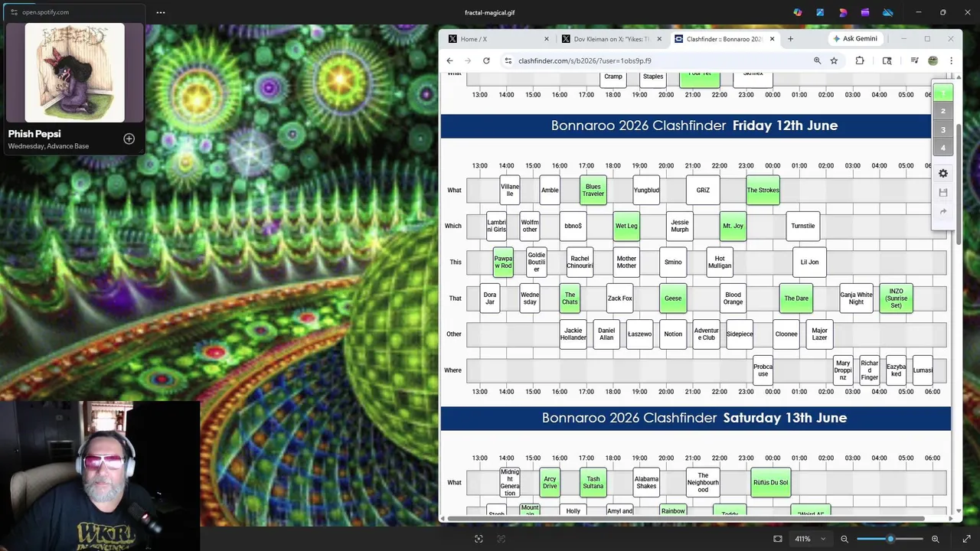Viewport: 980px width, 551px height.
Task: Close the Home / X browser tab
Action: click(x=547, y=39)
